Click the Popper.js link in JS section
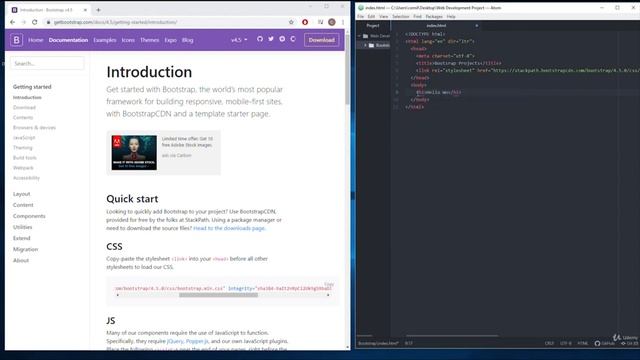Screen dimensions: 640x360 [197, 341]
